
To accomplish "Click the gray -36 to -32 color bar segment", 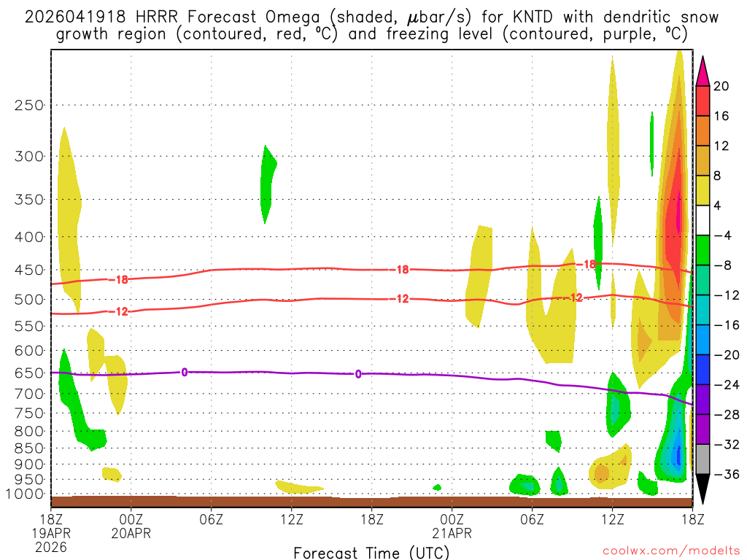I will coord(703,459).
